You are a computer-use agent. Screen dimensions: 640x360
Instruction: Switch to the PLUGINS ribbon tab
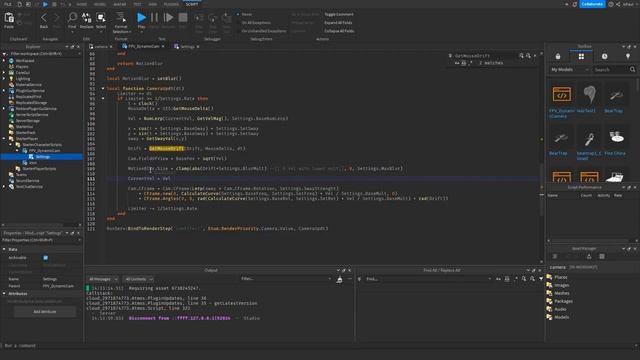(171, 4)
